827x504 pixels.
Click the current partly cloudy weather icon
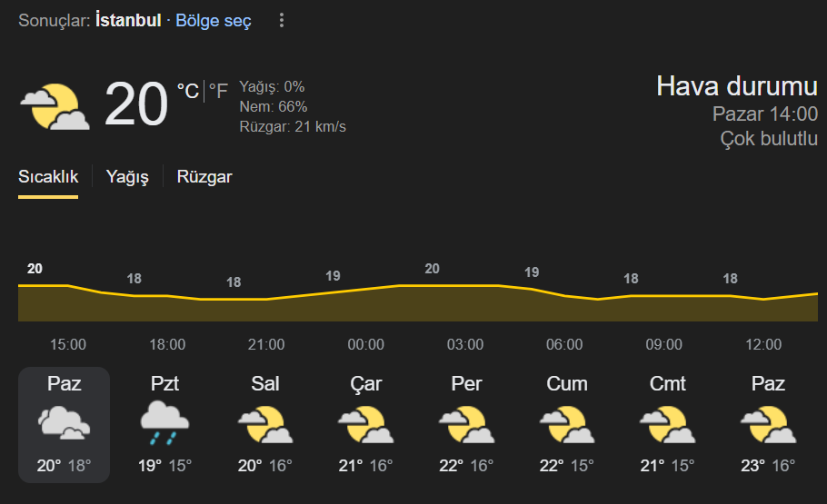tap(55, 106)
